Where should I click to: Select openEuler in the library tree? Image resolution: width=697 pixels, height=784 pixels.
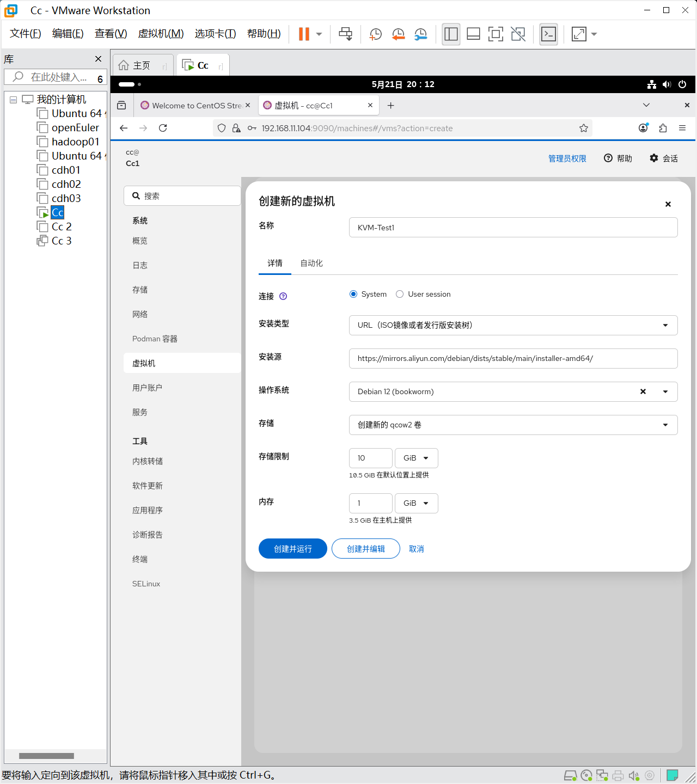tap(75, 127)
